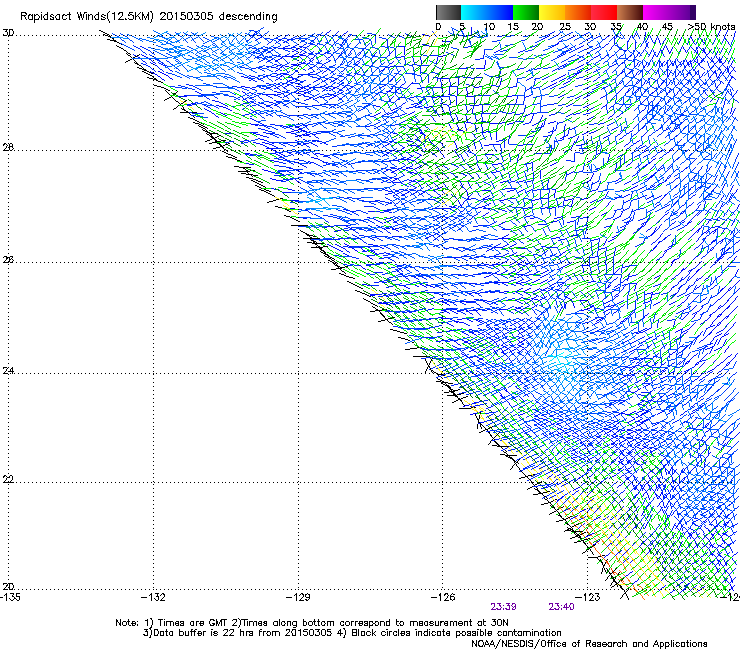Click the green 15-20 knots legend swatch
The width and height of the screenshot is (740, 650).
[526, 12]
